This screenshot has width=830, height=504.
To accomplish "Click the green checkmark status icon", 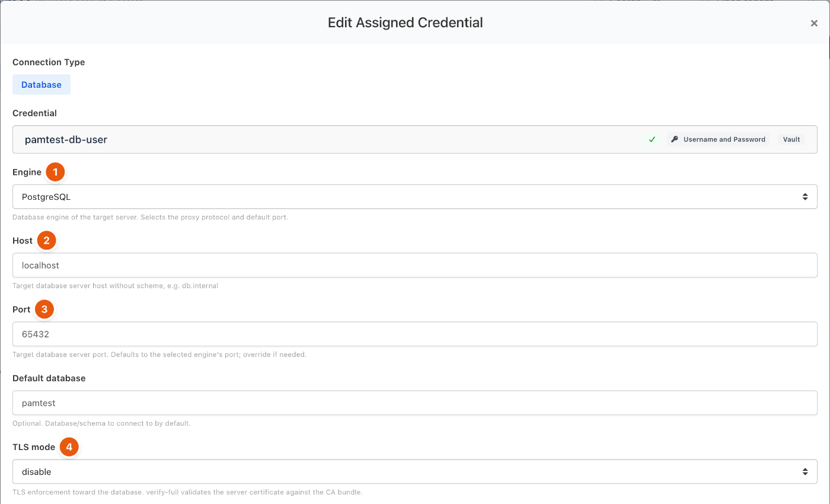I will (652, 139).
